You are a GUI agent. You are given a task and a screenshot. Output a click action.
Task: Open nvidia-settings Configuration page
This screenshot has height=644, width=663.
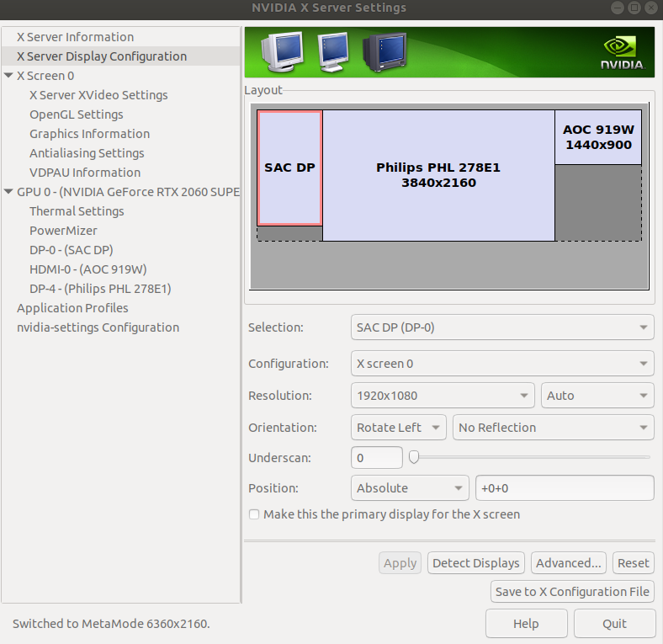click(98, 327)
